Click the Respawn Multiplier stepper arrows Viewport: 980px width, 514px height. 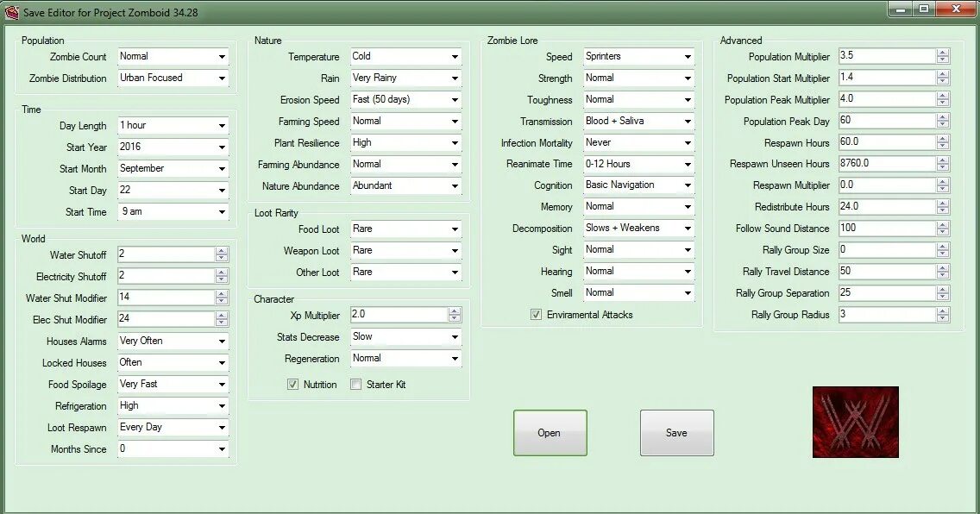[x=943, y=185]
